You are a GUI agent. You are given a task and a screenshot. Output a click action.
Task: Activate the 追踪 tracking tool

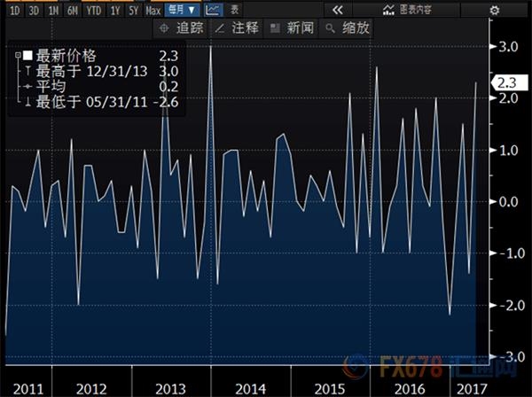(182, 28)
